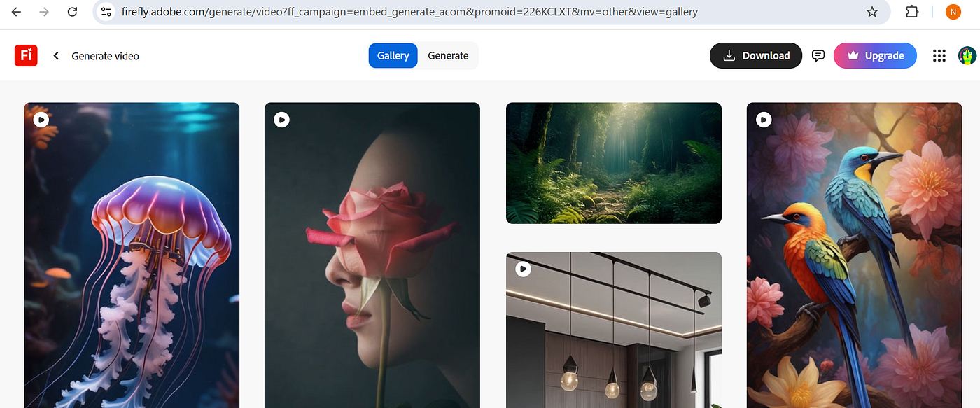Screen dimensions: 980x408
Task: Open the user profile avatar
Action: [967, 56]
